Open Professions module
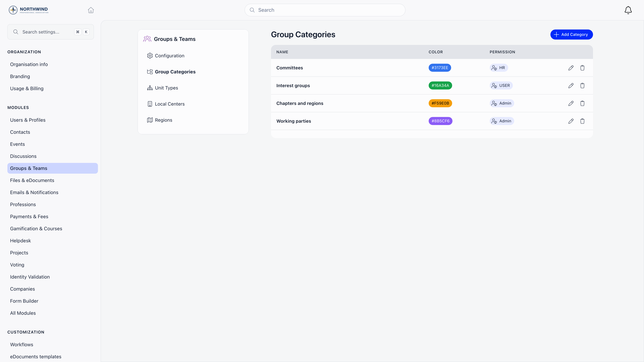 click(x=23, y=204)
